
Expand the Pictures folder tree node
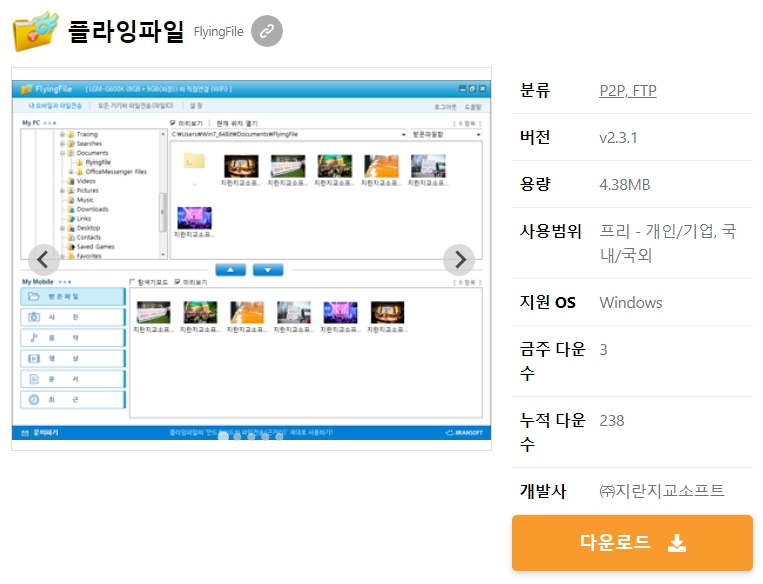coord(62,190)
